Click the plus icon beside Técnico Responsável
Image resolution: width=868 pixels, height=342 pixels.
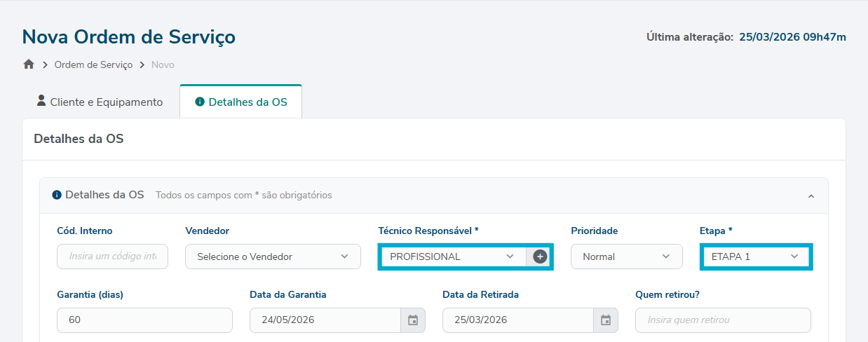(x=540, y=256)
